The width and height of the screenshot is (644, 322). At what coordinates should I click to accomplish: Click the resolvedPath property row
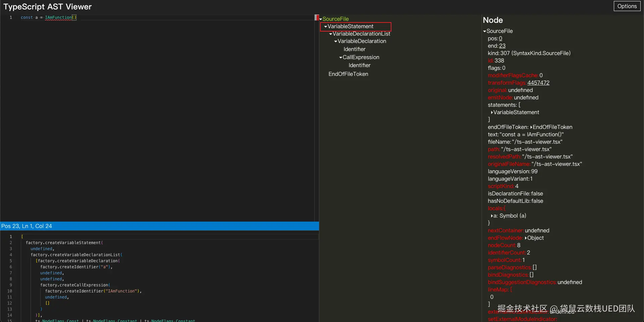(x=530, y=157)
